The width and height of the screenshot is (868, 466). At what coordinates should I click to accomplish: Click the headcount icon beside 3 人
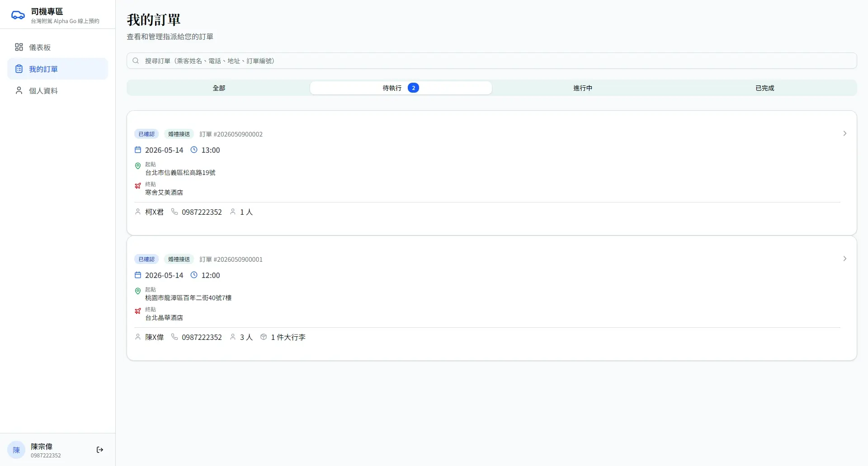(233, 337)
